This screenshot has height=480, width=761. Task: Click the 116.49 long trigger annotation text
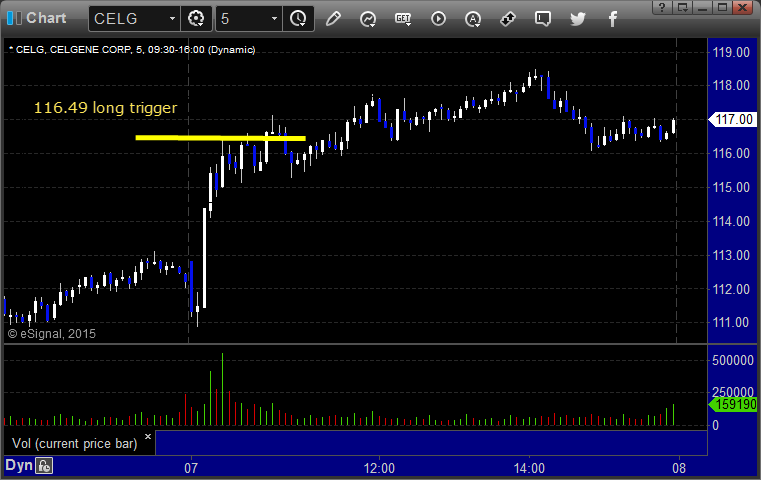(x=105, y=108)
